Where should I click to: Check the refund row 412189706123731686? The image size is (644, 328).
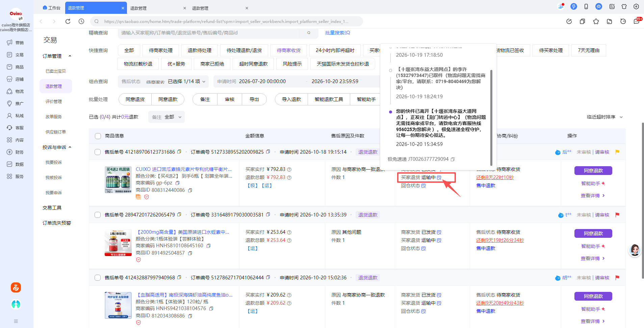click(98, 152)
